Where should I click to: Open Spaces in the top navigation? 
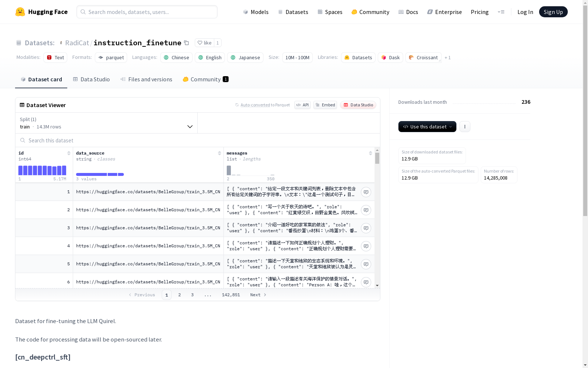[x=330, y=12]
